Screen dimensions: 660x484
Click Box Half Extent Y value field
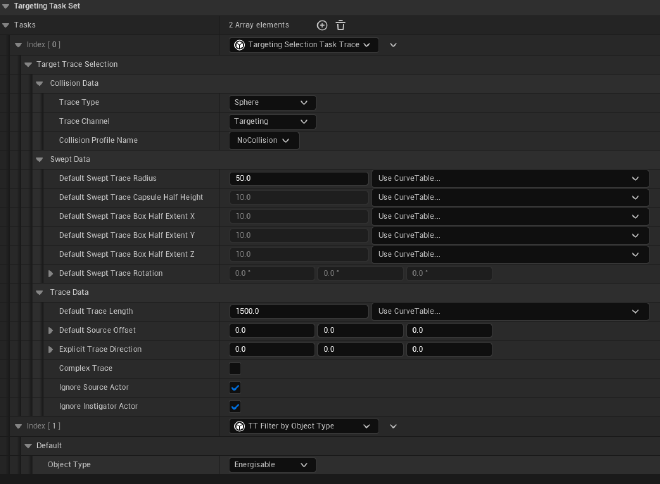(299, 235)
